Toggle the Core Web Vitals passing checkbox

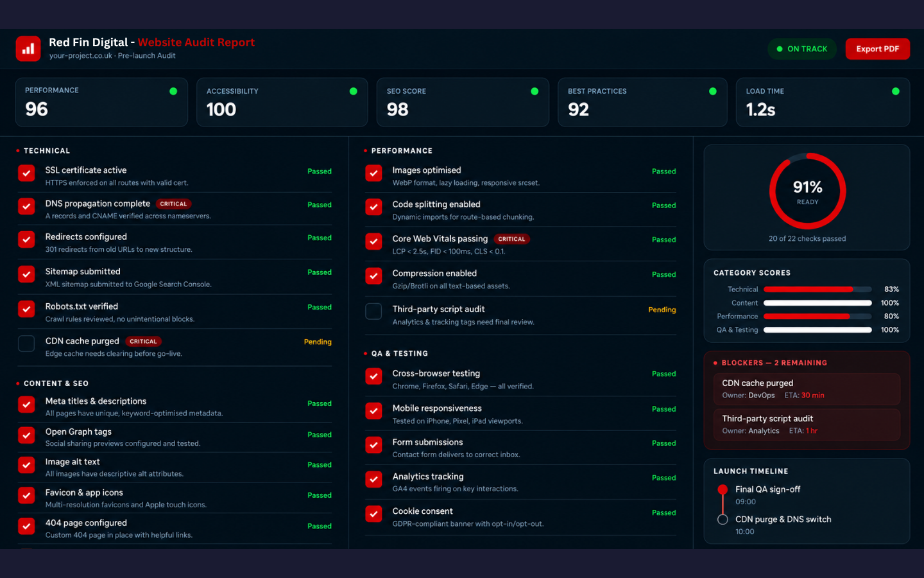click(x=373, y=241)
